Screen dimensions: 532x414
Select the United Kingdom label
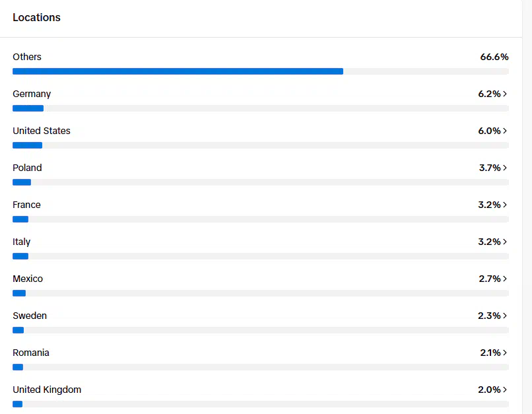tap(47, 390)
